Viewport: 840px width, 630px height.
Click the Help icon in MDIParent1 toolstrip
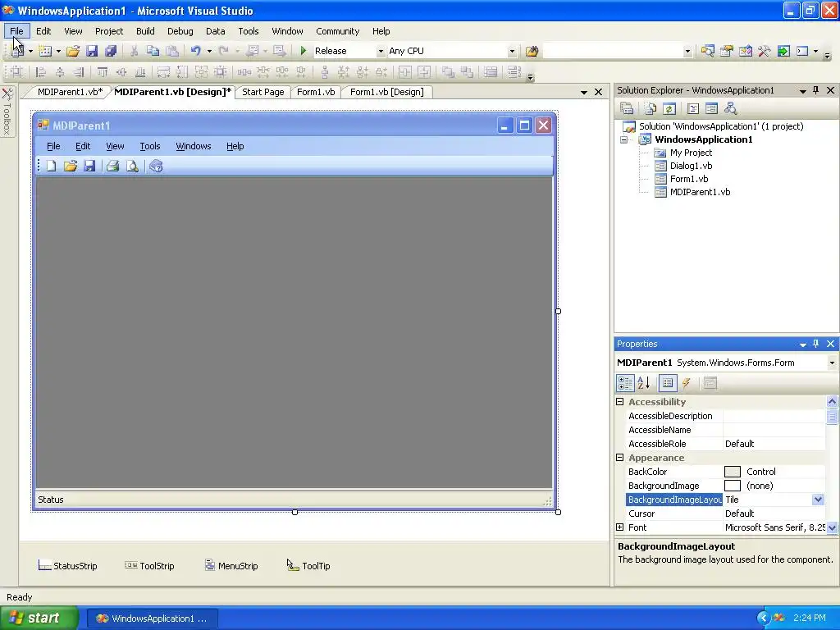click(x=156, y=166)
